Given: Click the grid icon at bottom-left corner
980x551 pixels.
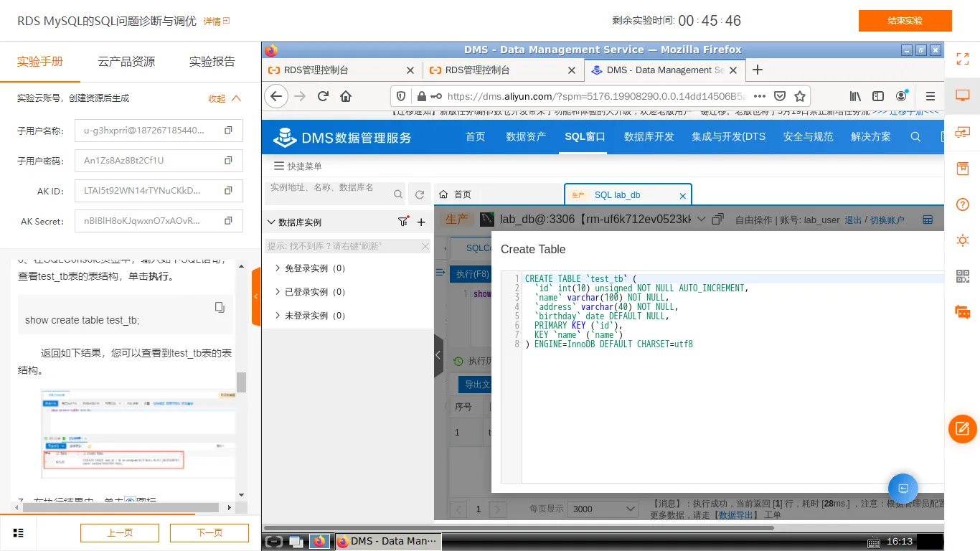Looking at the screenshot, I should (19, 532).
